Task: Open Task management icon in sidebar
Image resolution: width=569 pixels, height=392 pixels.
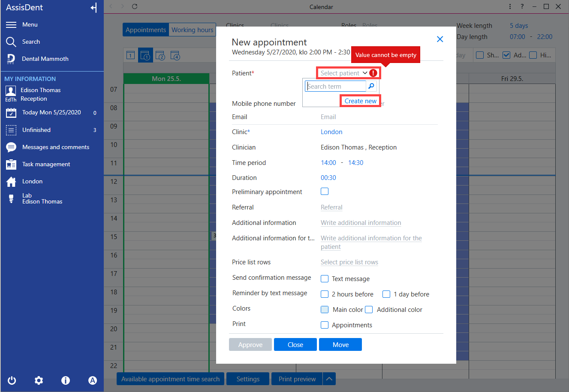Action: click(x=11, y=165)
